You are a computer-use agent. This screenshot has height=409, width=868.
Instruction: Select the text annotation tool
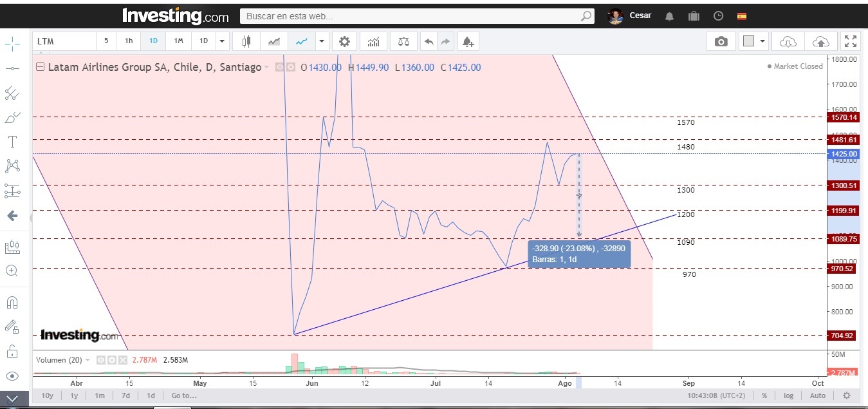pos(12,142)
